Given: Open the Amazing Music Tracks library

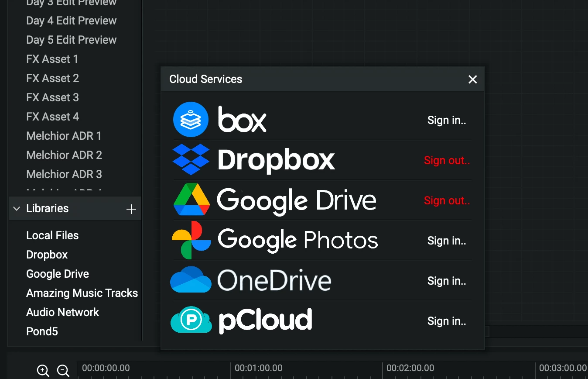Looking at the screenshot, I should 82,293.
